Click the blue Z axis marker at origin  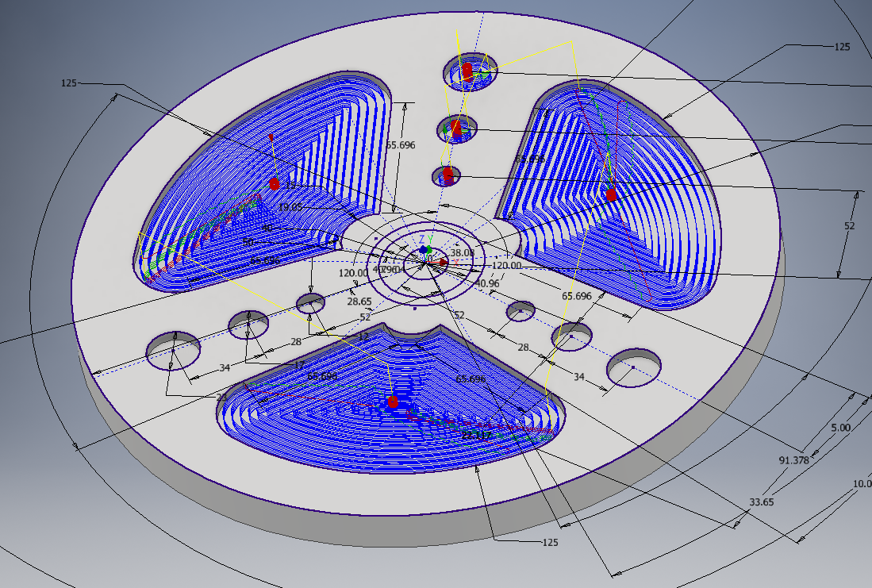pyautogui.click(x=422, y=249)
